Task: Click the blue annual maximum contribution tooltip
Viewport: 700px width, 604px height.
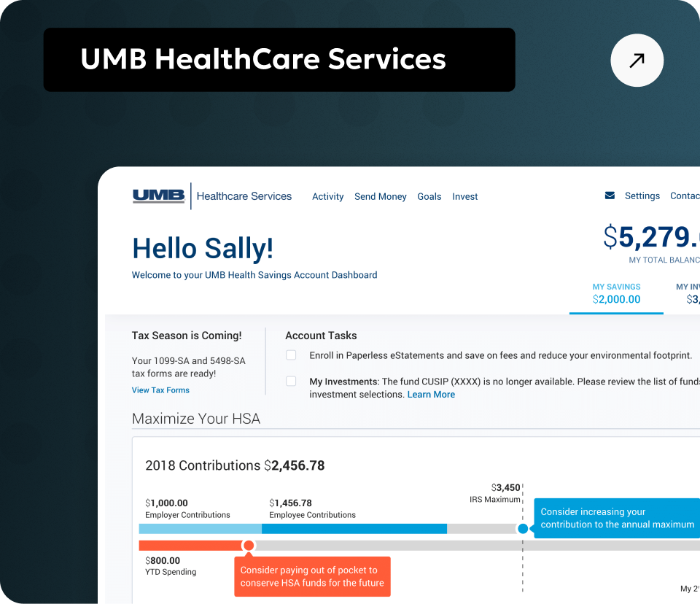Action: 617,518
